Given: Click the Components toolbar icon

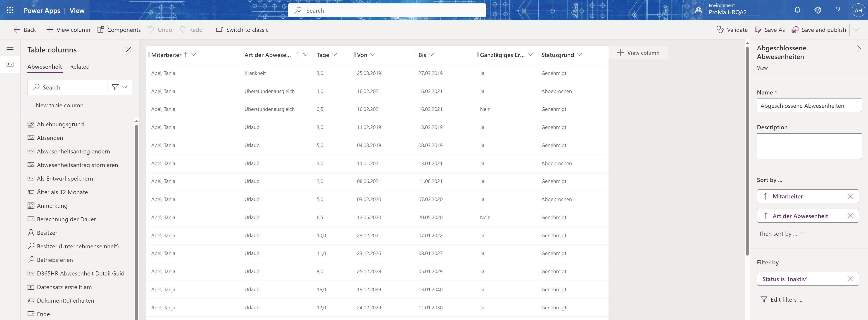Looking at the screenshot, I should point(100,30).
